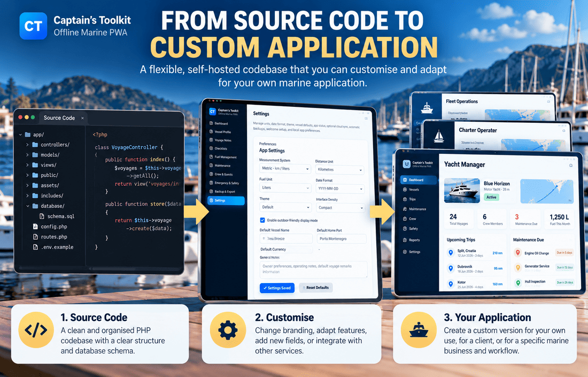Open Backup & Export sidebar icon
This screenshot has width=588, height=377.
pos(211,192)
